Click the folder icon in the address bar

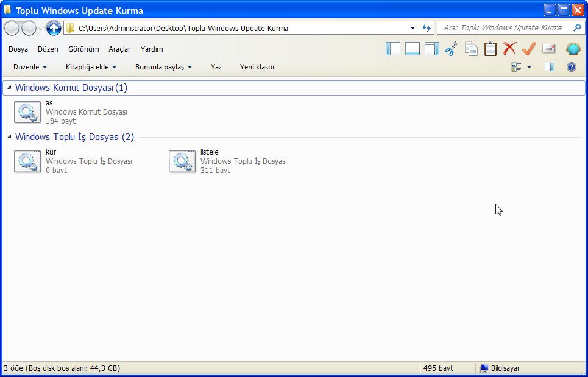pyautogui.click(x=70, y=28)
